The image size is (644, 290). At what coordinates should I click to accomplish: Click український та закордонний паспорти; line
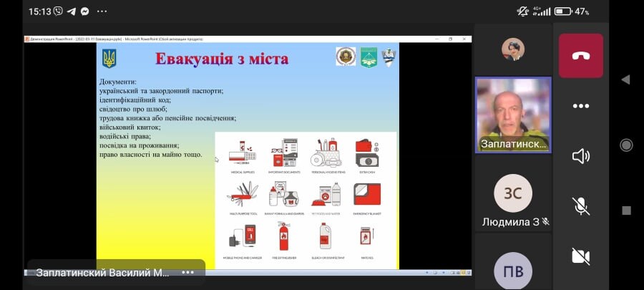162,91
